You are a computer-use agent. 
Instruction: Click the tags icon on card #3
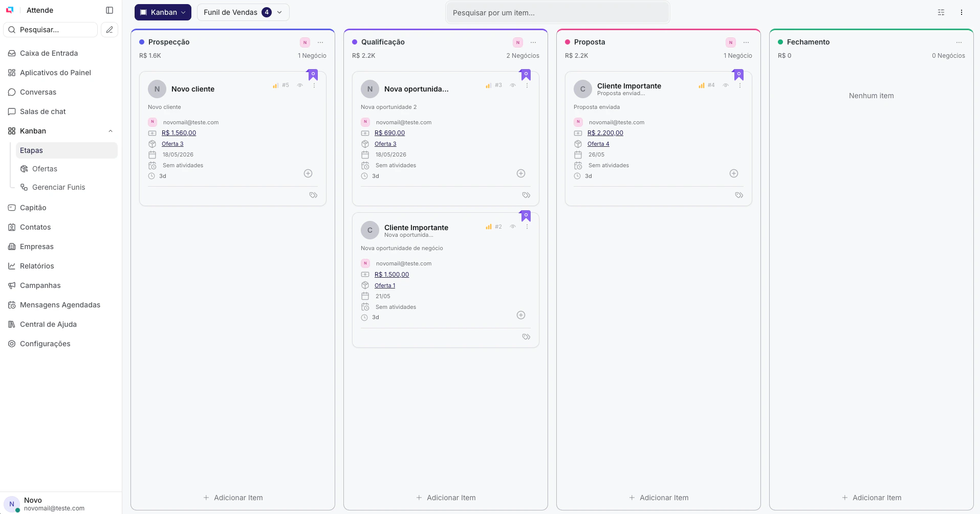point(526,195)
